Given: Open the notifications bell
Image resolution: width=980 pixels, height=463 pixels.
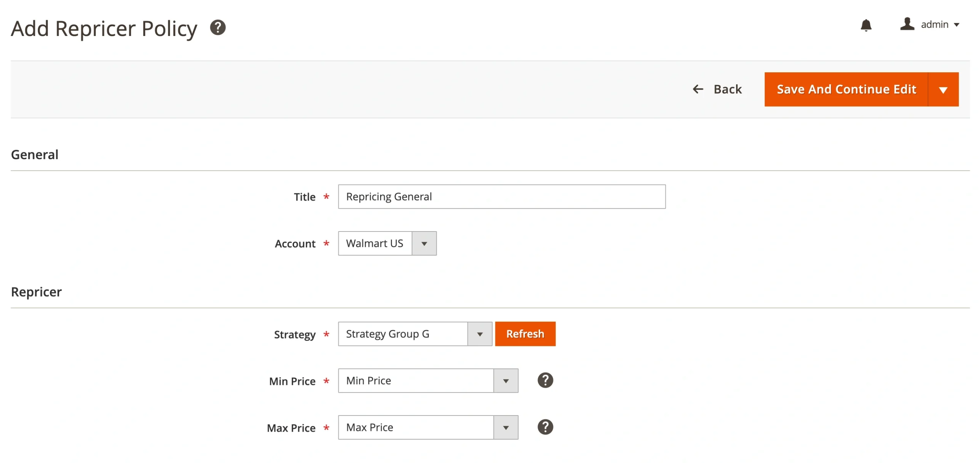Looking at the screenshot, I should pyautogui.click(x=866, y=25).
